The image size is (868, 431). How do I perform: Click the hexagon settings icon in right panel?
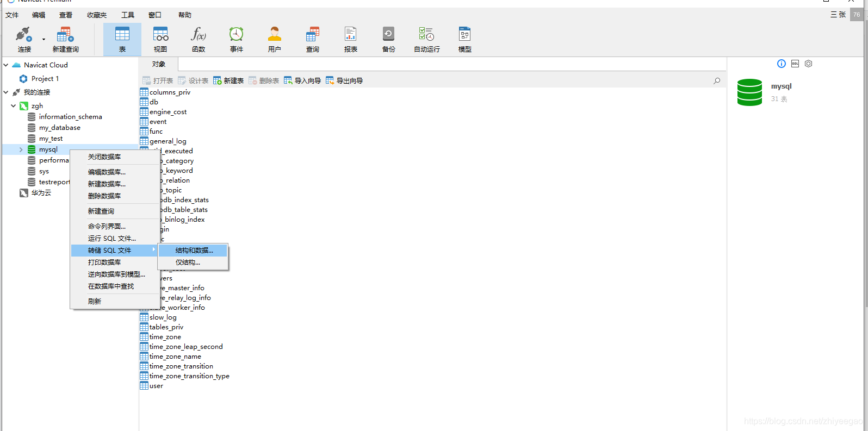809,64
